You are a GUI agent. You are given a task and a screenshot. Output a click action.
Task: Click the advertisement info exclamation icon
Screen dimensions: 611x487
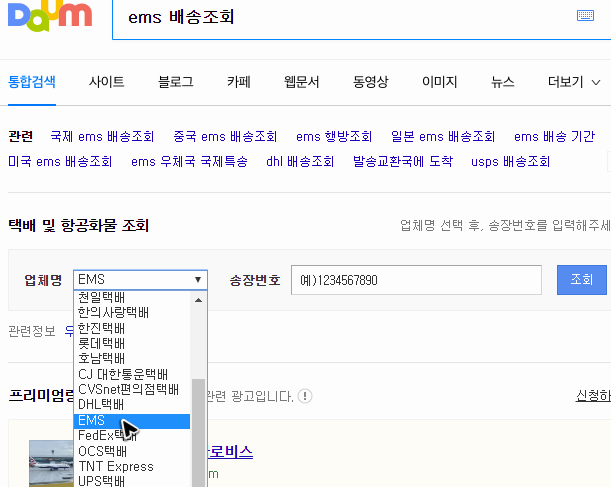pyautogui.click(x=305, y=396)
